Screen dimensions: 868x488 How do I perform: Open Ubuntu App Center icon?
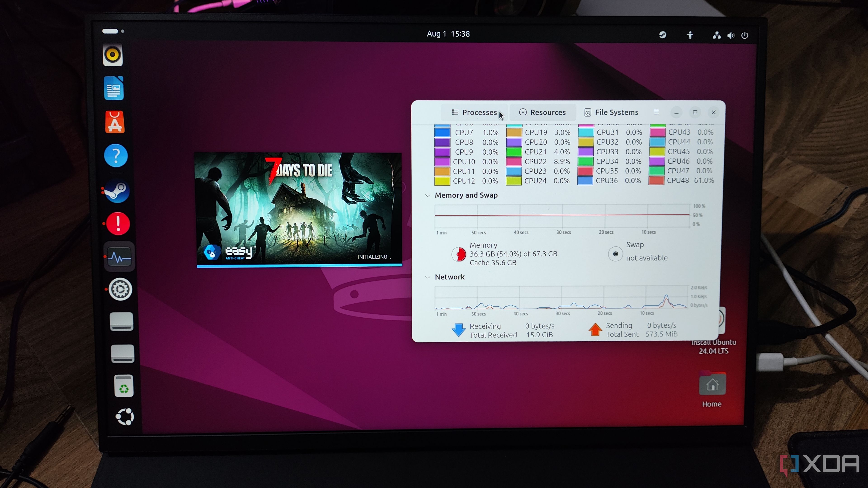click(x=115, y=122)
